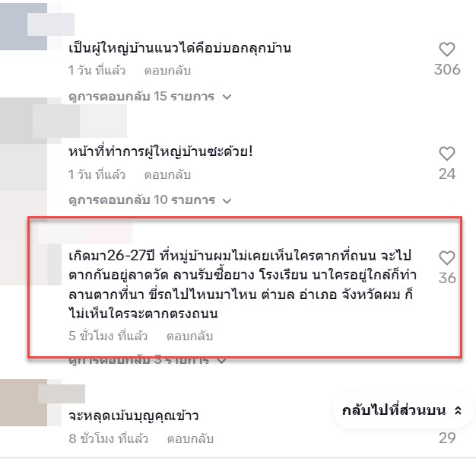Like the comment with 24 likes

[x=447, y=154]
